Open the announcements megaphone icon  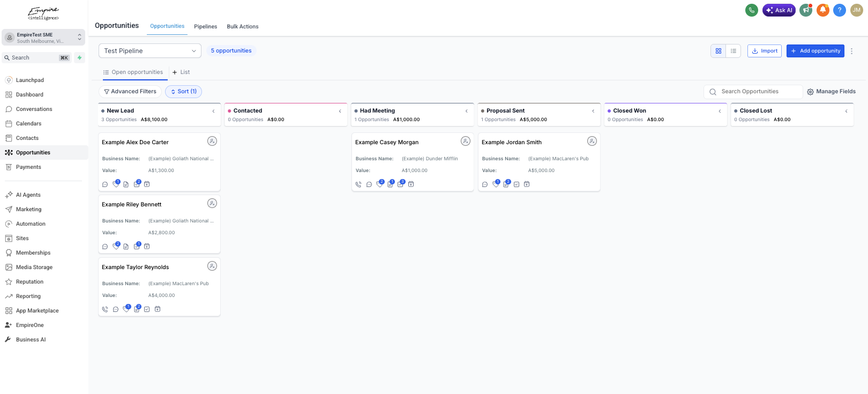pos(806,10)
